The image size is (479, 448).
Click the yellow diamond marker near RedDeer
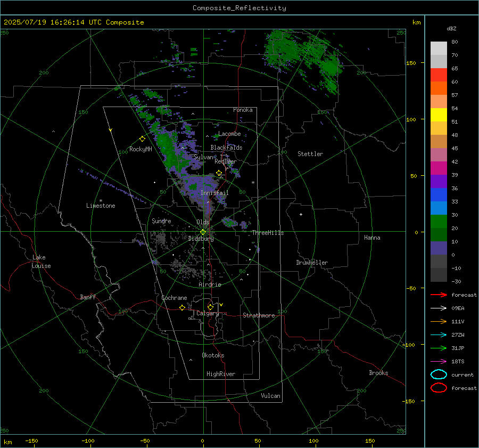[x=219, y=173]
